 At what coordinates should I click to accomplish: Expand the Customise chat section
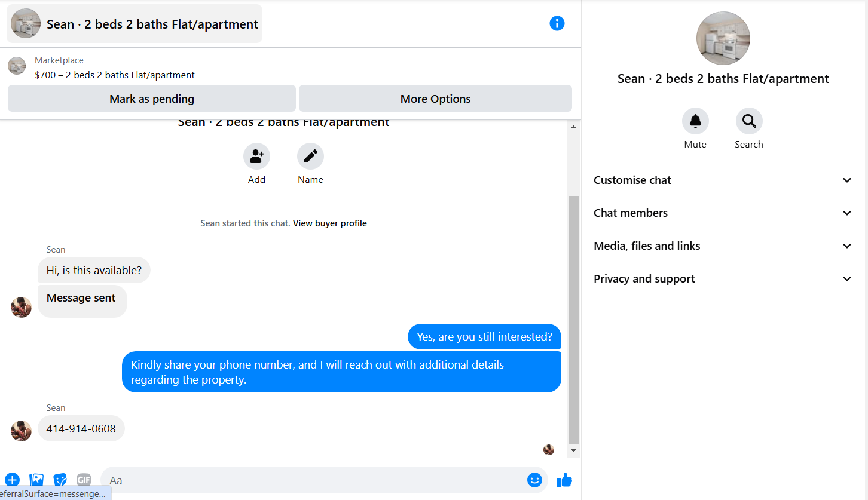coord(723,180)
